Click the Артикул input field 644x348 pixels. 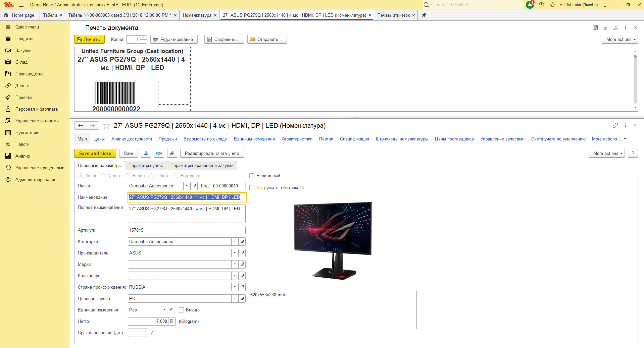click(x=187, y=230)
